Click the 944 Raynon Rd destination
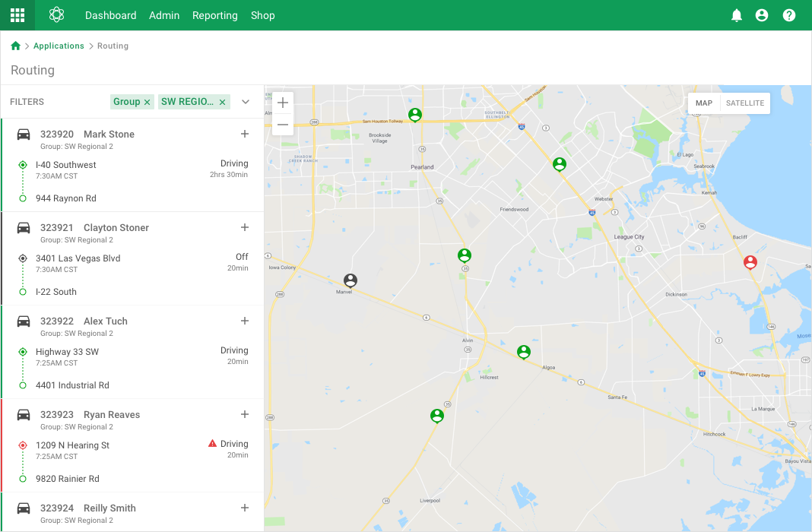The width and height of the screenshot is (812, 532). point(66,198)
